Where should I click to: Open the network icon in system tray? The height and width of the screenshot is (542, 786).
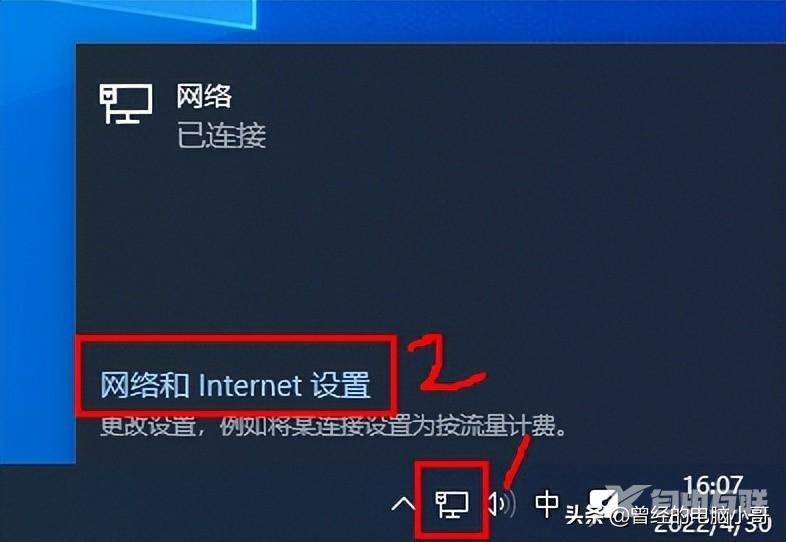[x=452, y=504]
